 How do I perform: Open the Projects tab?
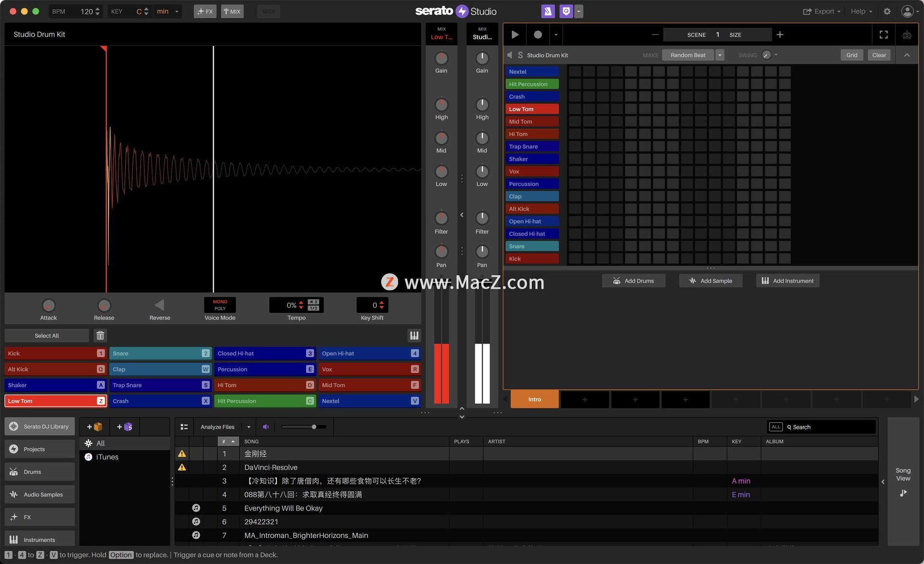click(39, 449)
